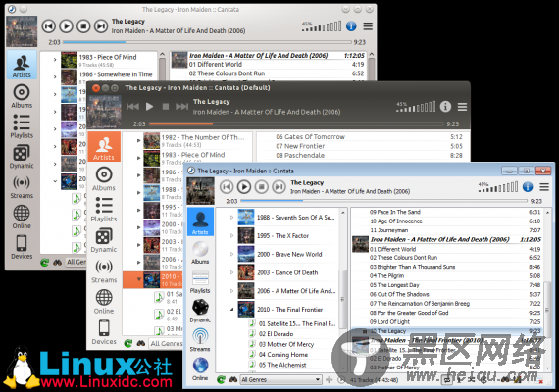Adjust the volume bars in the front window
This screenshot has height=392, width=559.
(x=498, y=187)
